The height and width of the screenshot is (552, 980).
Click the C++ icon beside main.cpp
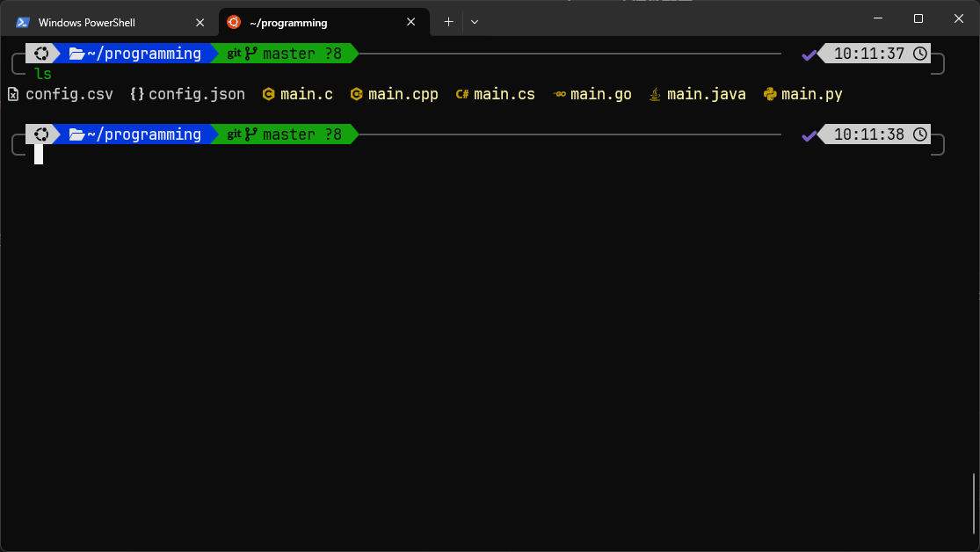coord(356,94)
